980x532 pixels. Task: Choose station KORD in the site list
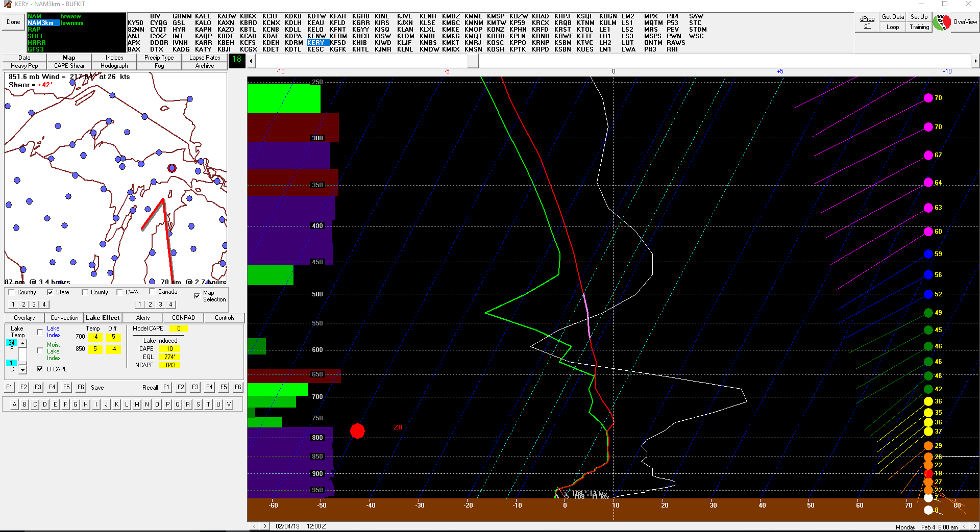pos(496,36)
